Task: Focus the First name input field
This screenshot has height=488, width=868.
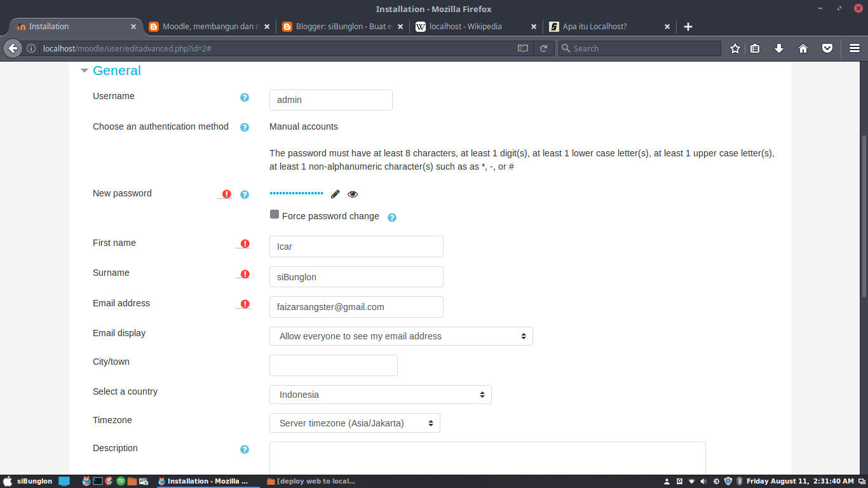Action: point(356,247)
